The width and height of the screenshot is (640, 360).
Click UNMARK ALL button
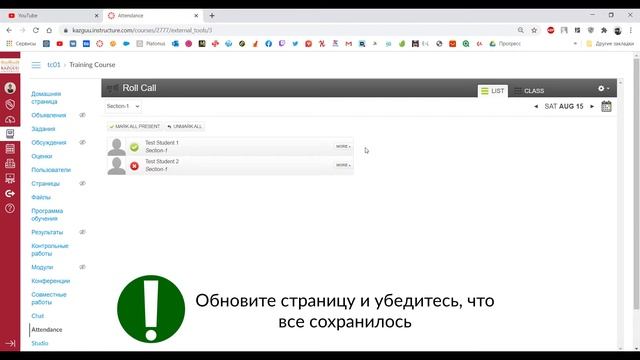click(185, 127)
